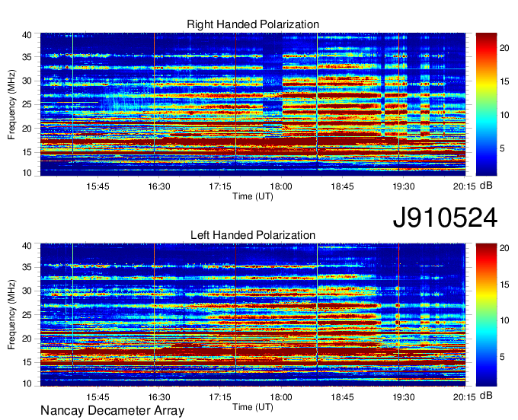This screenshot has height=420, width=518.
Task: Click the Left Handed Polarization spectrogram image
Action: [253, 315]
